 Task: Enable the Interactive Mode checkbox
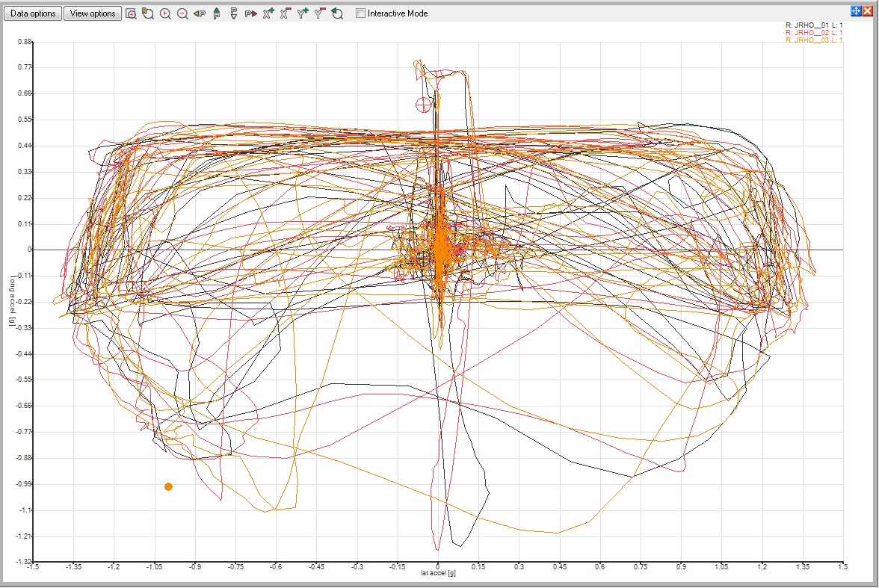[x=360, y=13]
